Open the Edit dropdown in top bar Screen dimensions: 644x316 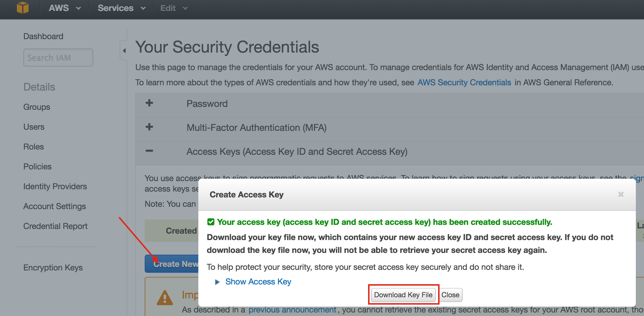pyautogui.click(x=174, y=8)
